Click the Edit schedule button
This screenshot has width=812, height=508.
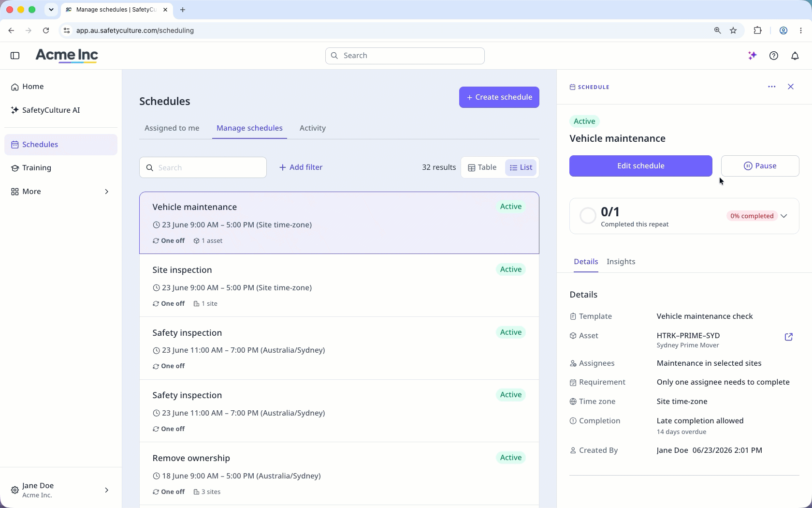641,166
